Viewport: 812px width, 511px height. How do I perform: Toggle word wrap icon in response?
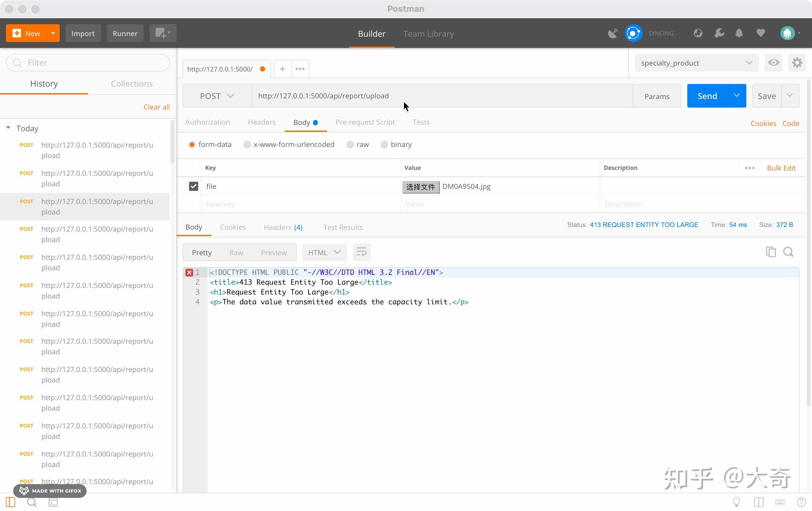click(x=361, y=252)
